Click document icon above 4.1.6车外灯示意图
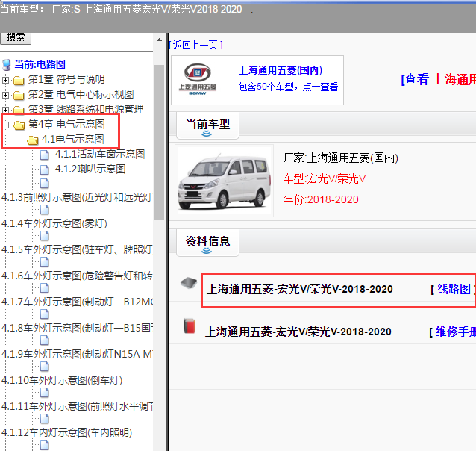 (x=45, y=261)
